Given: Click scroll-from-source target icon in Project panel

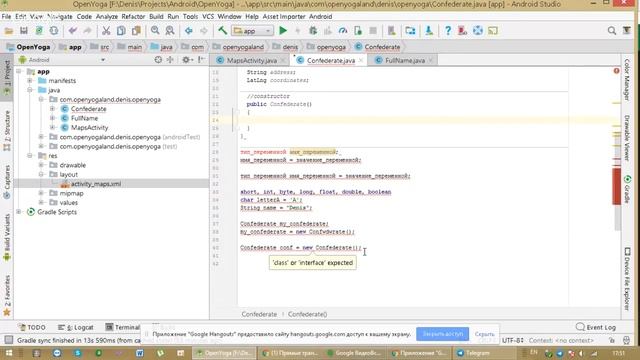Looking at the screenshot, I should [158, 60].
